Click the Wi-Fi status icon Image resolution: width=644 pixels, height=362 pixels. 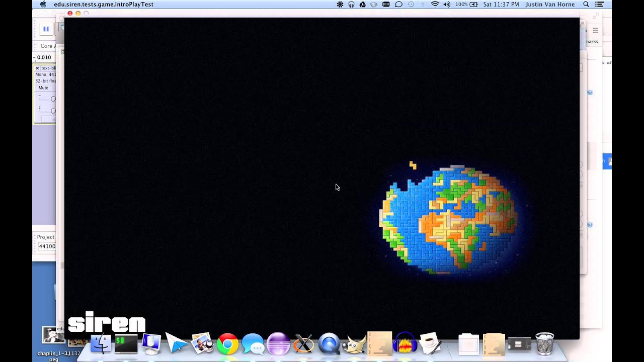(435, 4)
